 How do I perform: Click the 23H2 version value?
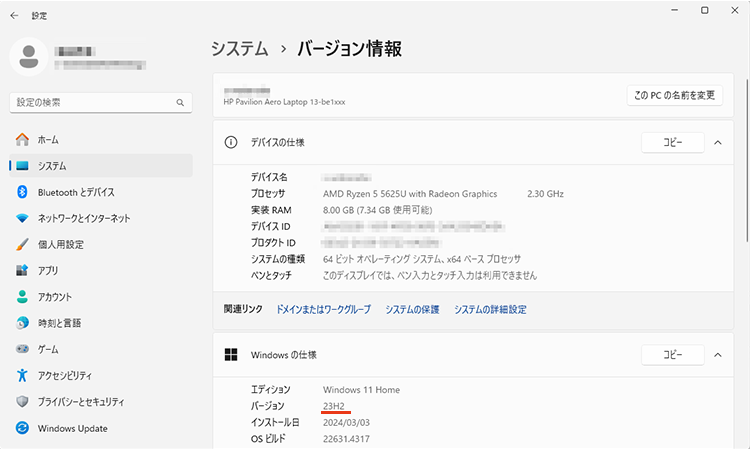point(334,406)
